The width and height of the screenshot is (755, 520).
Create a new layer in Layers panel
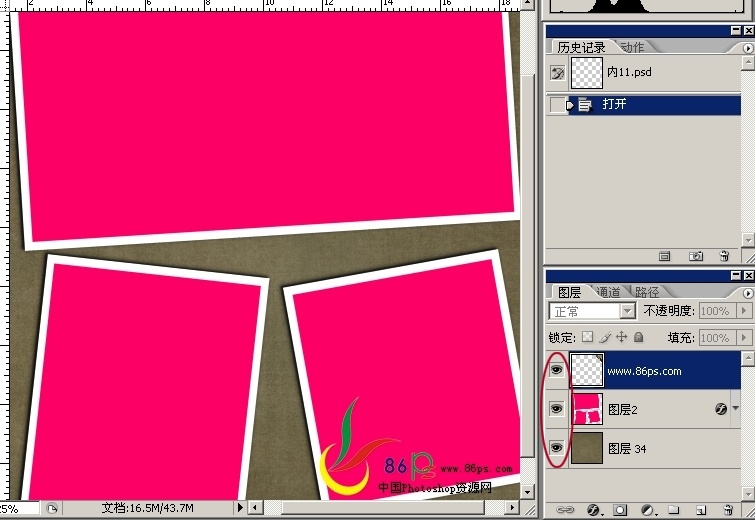point(701,510)
